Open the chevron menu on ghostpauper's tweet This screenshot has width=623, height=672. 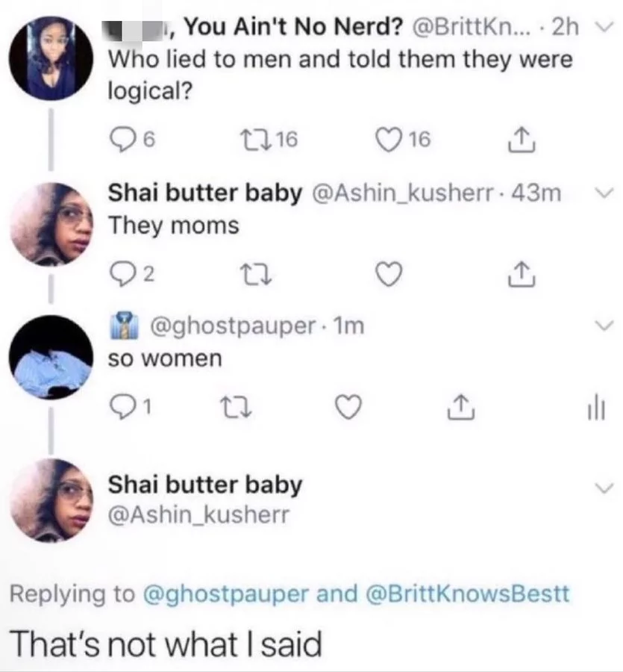point(604,326)
